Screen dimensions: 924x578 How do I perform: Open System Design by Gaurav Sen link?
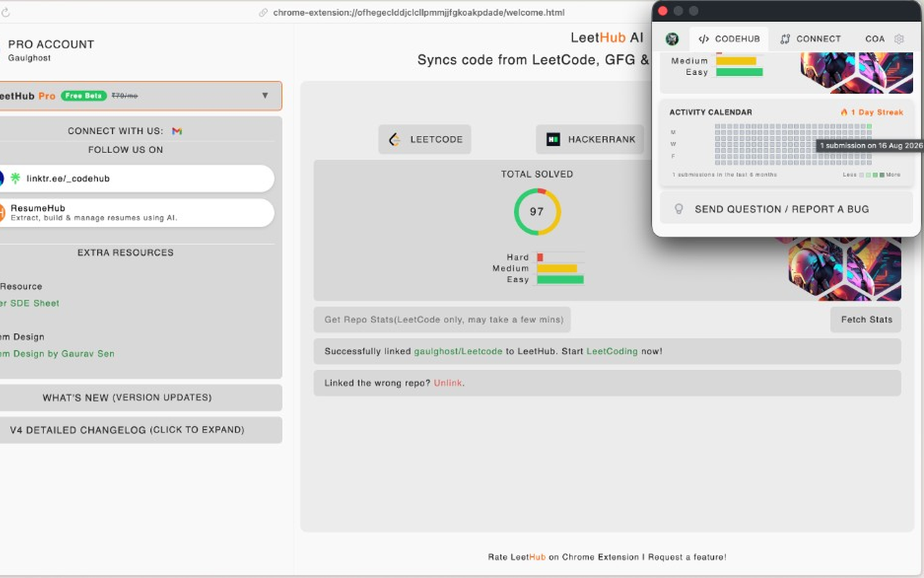57,354
